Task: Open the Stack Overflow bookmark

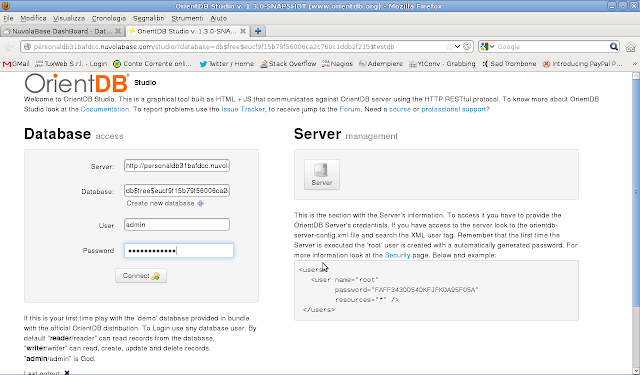Action: (x=288, y=64)
